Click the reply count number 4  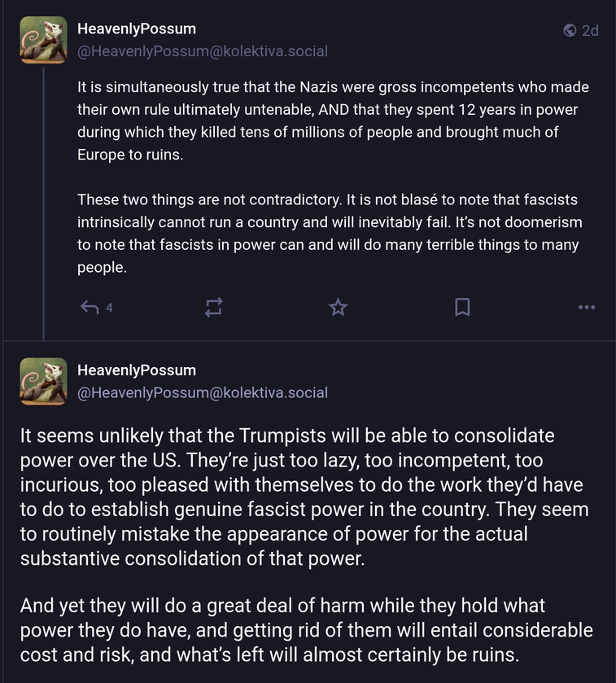tap(110, 308)
